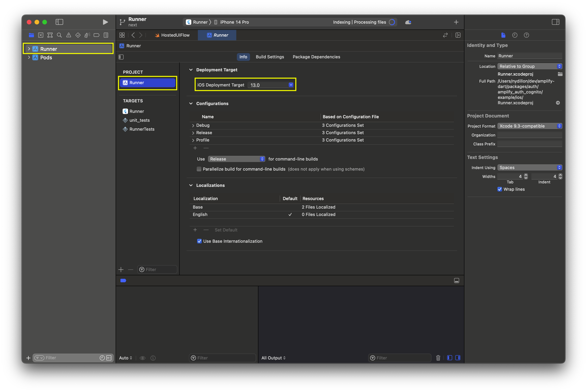This screenshot has width=587, height=392.
Task: Open the Library with plus button
Action: click(x=456, y=22)
